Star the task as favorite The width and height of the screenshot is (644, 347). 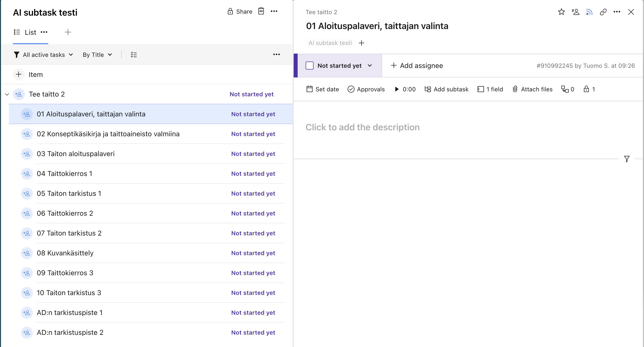[x=561, y=12]
